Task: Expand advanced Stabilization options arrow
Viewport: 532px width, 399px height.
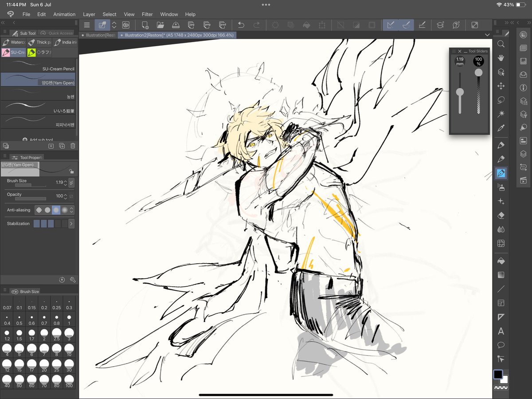Action: (71, 223)
